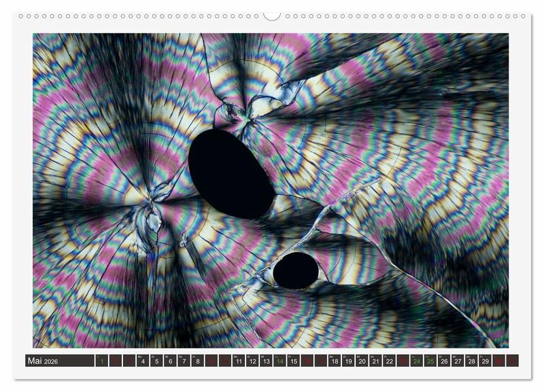
Task: Choose day 8 on the calendar
Action: click(197, 361)
